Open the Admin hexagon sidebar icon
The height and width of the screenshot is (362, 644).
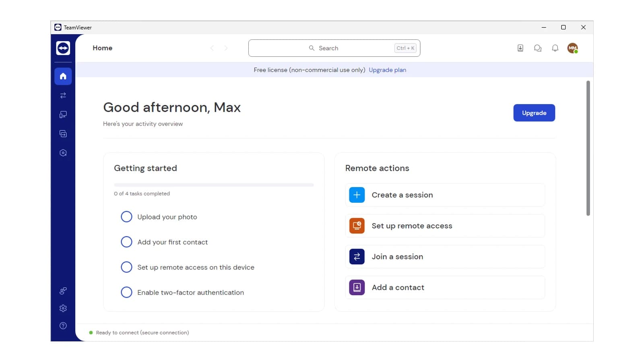pos(63,153)
